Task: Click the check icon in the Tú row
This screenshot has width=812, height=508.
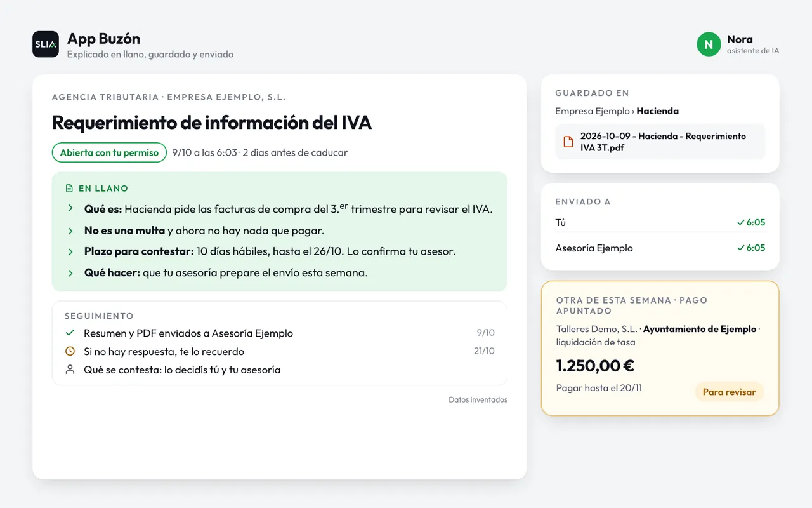Action: (x=740, y=222)
